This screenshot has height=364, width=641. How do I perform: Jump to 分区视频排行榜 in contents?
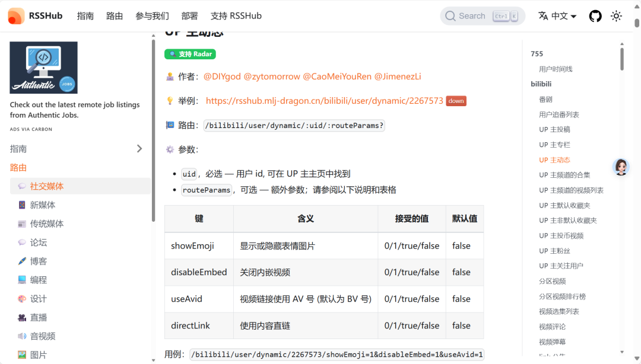coord(562,296)
